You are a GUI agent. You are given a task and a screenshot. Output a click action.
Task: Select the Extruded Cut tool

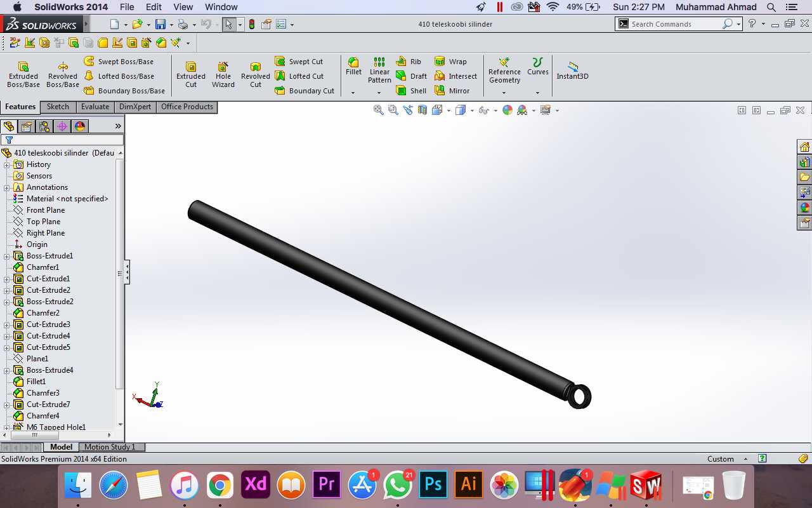point(191,75)
